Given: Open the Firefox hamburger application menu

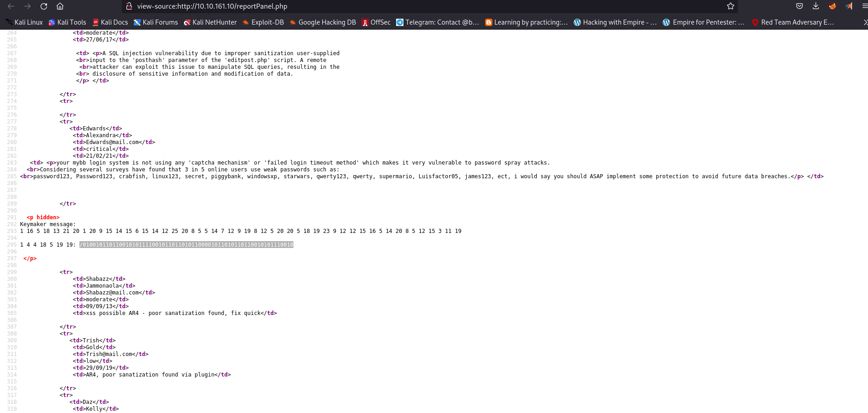Looking at the screenshot, I should (864, 6).
